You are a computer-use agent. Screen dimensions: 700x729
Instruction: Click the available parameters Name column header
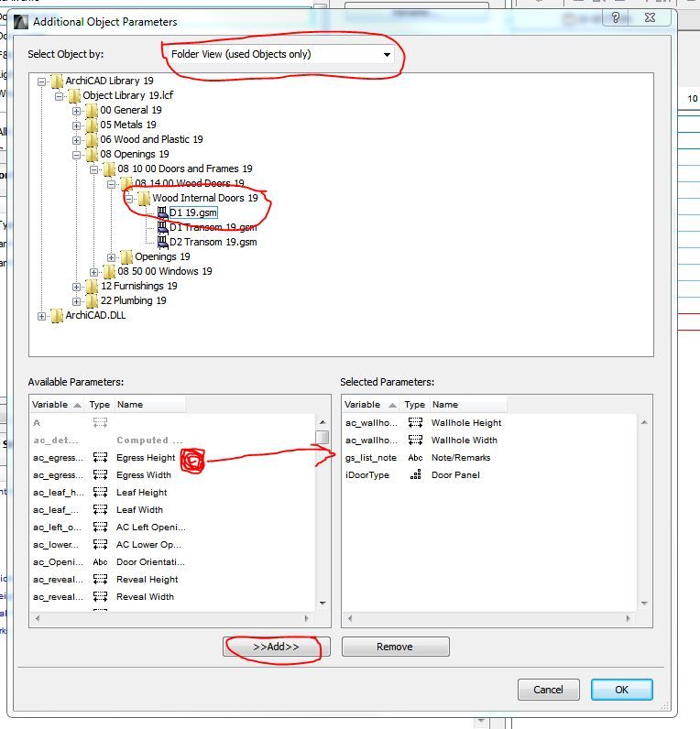click(149, 405)
